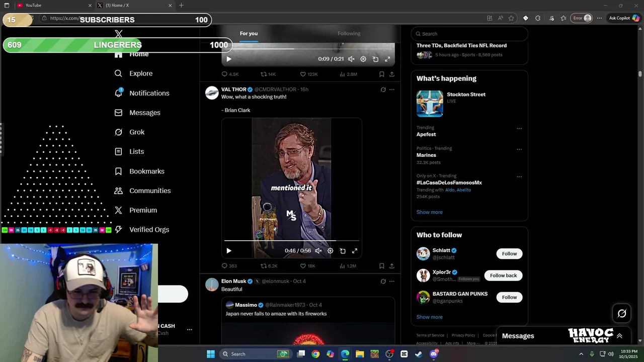644x362 pixels.
Task: Open picture-in-picture on Brian Clark video
Action: 343,251
